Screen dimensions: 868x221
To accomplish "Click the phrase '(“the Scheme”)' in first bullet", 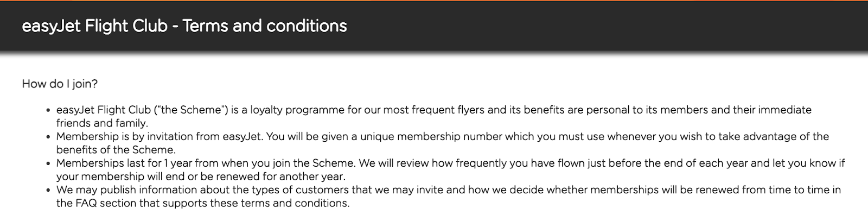I will (x=191, y=110).
